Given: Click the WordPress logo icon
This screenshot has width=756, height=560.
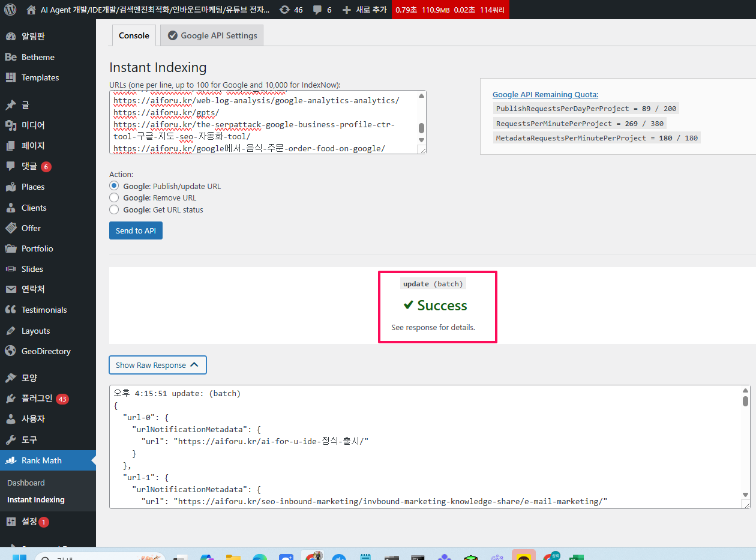Looking at the screenshot, I should click(x=10, y=10).
